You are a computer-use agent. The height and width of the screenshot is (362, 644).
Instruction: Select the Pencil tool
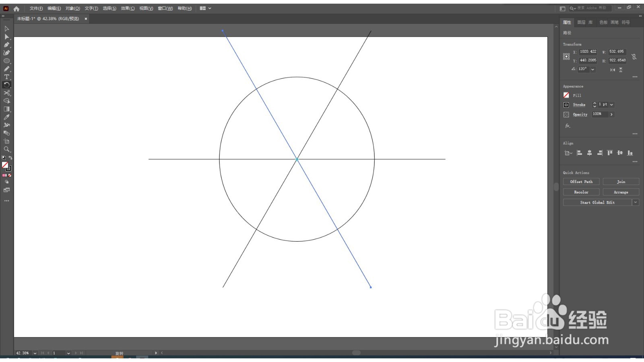6,69
